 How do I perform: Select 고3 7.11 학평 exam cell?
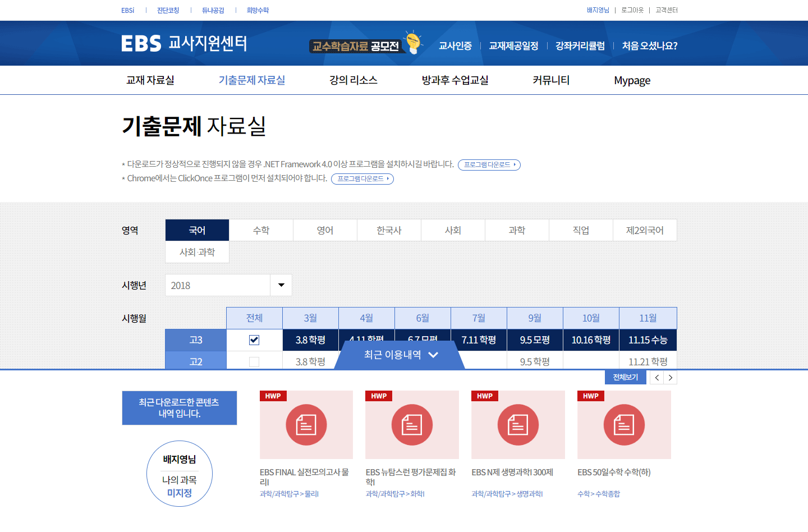click(479, 340)
